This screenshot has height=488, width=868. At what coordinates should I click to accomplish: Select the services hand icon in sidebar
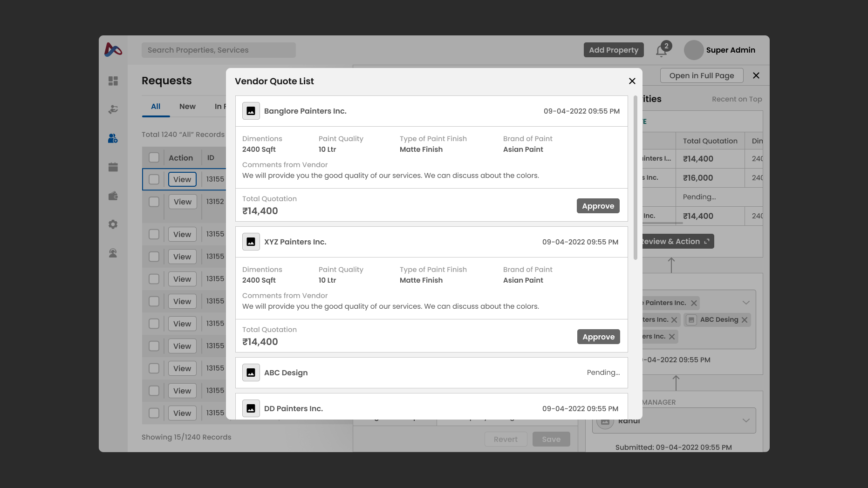[x=113, y=109]
